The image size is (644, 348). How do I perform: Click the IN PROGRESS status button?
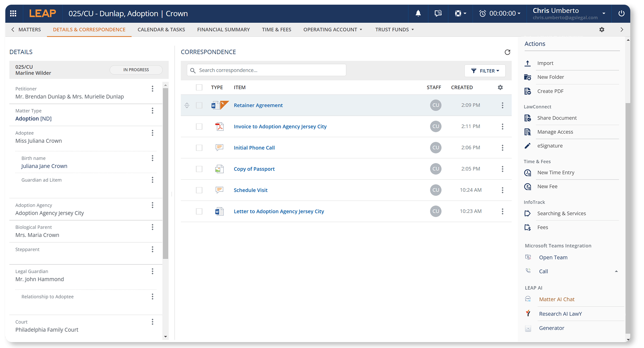[x=136, y=70]
